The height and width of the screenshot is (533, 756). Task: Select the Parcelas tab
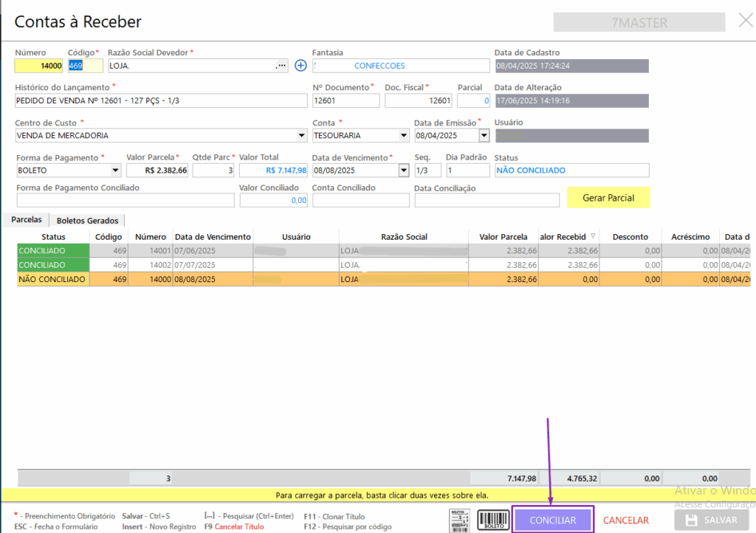[x=27, y=220]
